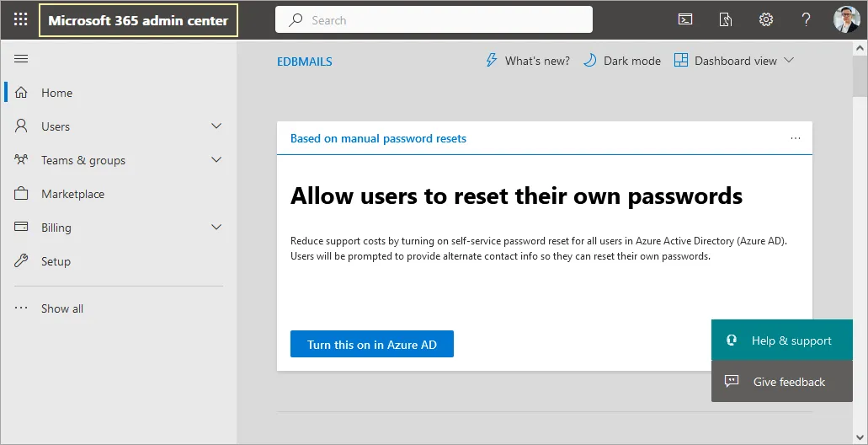868x445 pixels.
Task: Select Billing in the navigation pane
Action: pos(56,228)
